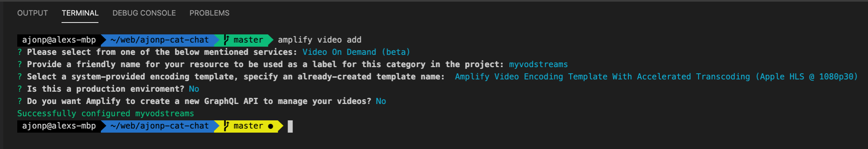Click the question mark before 'Please select'
Screen dimensions: 868x149
pos(19,52)
